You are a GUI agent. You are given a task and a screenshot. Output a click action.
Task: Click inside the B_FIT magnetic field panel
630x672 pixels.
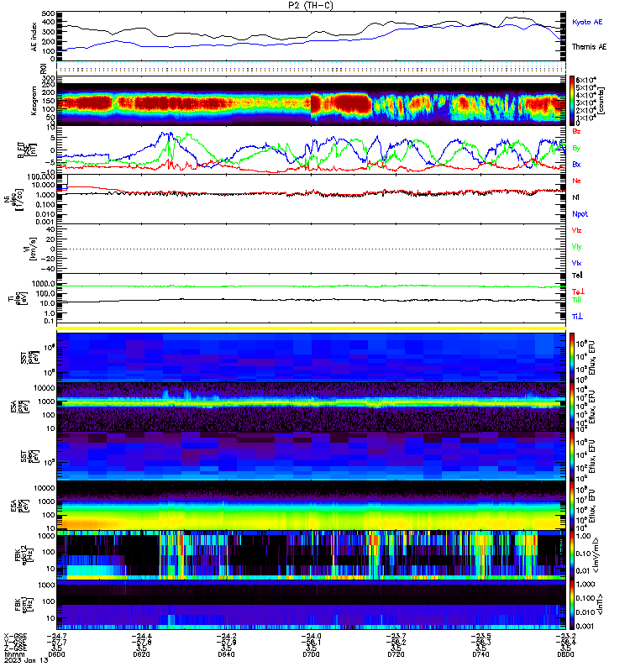[311, 150]
